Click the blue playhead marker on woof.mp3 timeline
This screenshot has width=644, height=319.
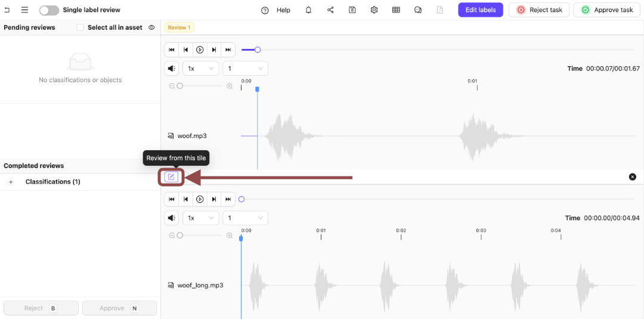[258, 89]
